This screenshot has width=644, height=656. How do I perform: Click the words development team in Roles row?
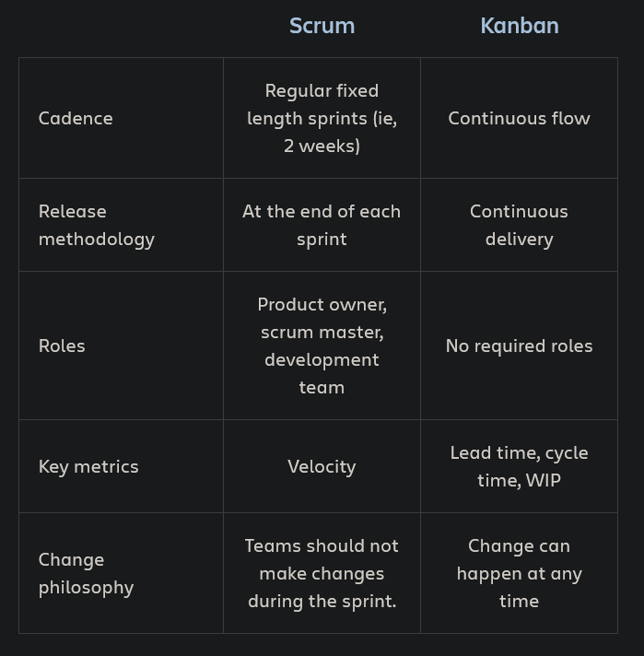pyautogui.click(x=322, y=373)
